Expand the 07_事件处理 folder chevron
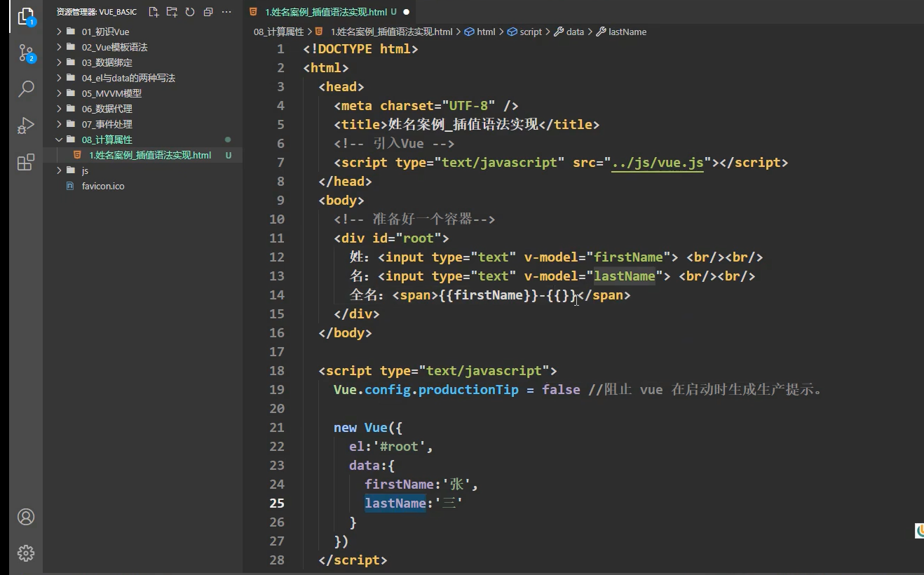This screenshot has height=575, width=924. coord(59,124)
